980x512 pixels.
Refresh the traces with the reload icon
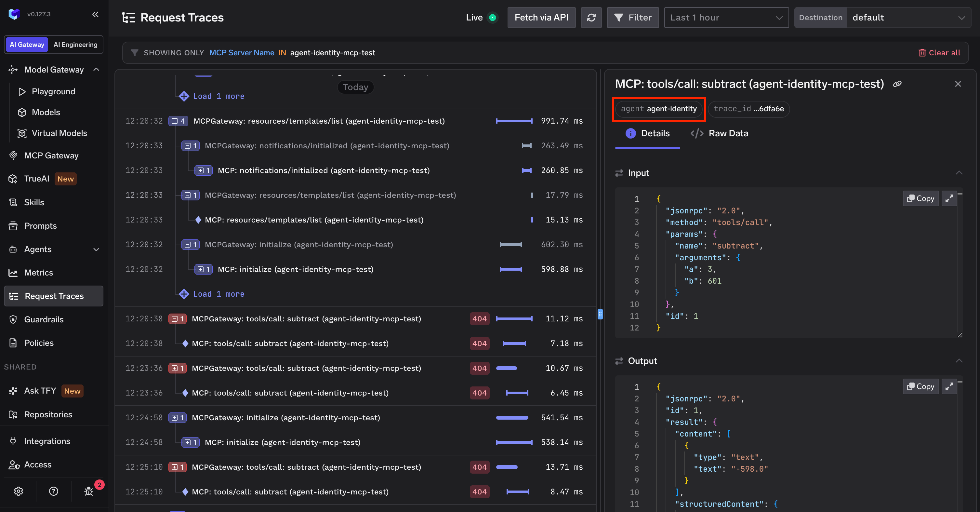point(591,18)
